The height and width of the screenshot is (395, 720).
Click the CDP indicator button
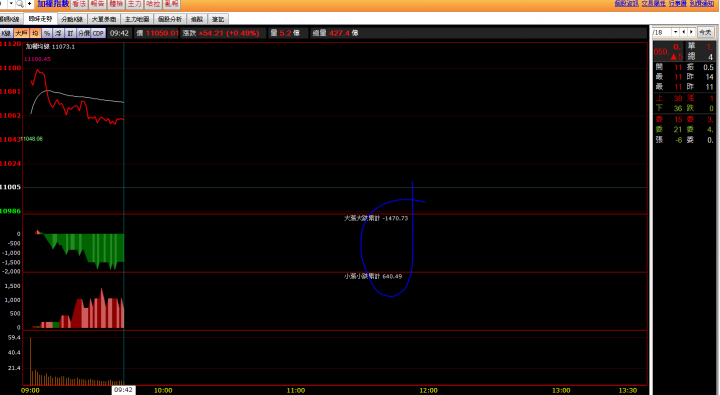pos(98,34)
